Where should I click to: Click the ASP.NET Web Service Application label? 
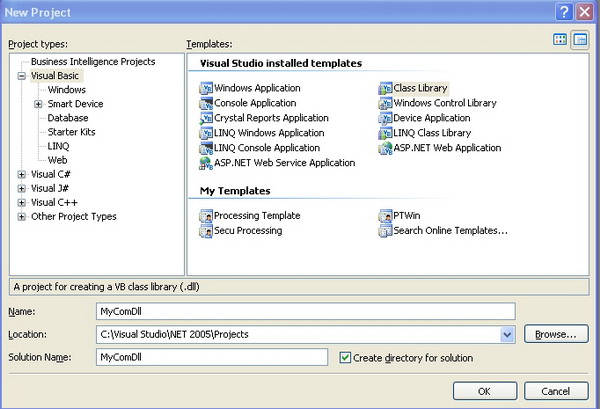click(x=284, y=163)
